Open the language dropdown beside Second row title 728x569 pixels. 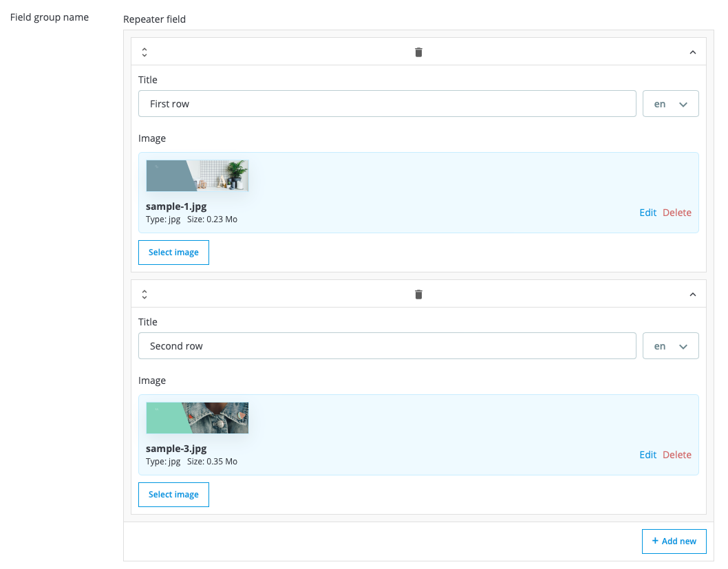pyautogui.click(x=670, y=346)
